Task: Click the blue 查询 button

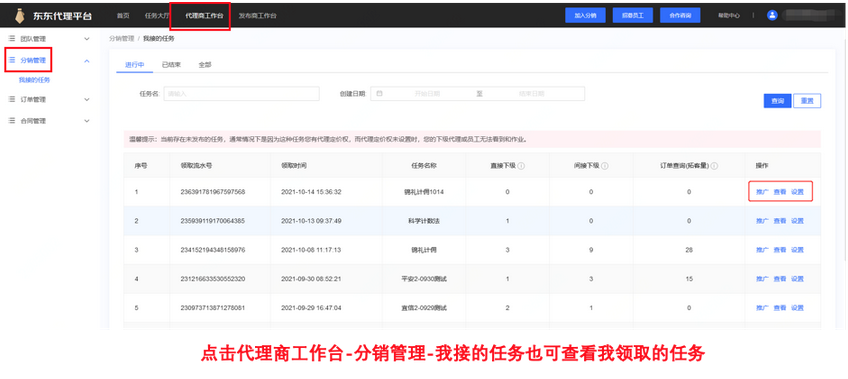Action: [778, 101]
